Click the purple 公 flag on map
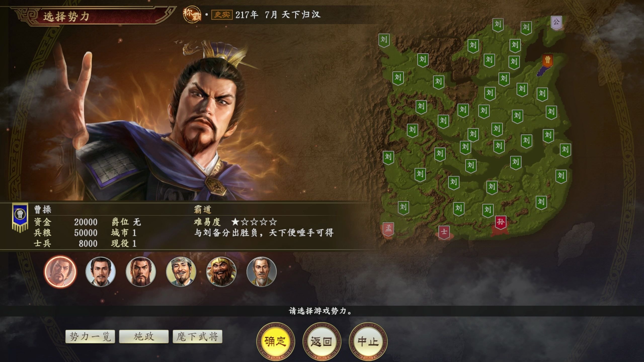This screenshot has width=644, height=362. pos(556,23)
